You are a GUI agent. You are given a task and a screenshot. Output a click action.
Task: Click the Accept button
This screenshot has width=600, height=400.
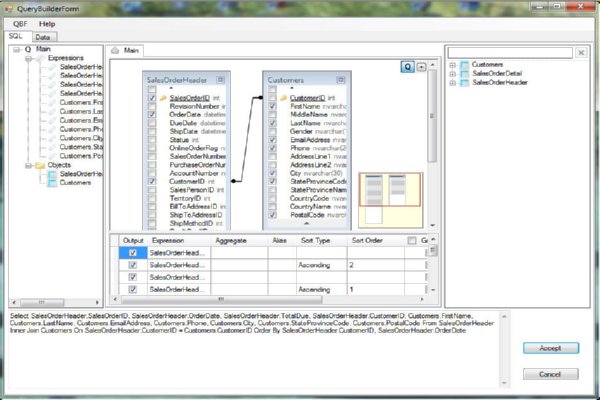[x=551, y=348]
